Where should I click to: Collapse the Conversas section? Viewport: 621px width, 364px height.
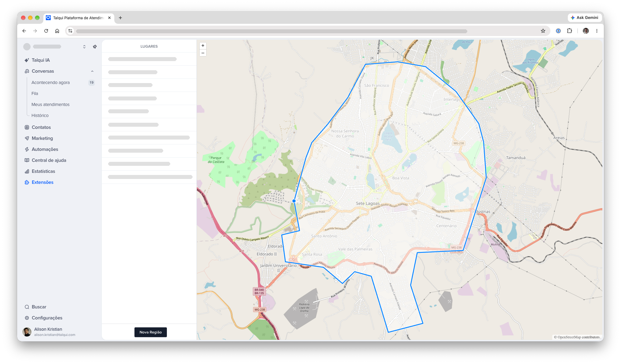click(x=92, y=71)
